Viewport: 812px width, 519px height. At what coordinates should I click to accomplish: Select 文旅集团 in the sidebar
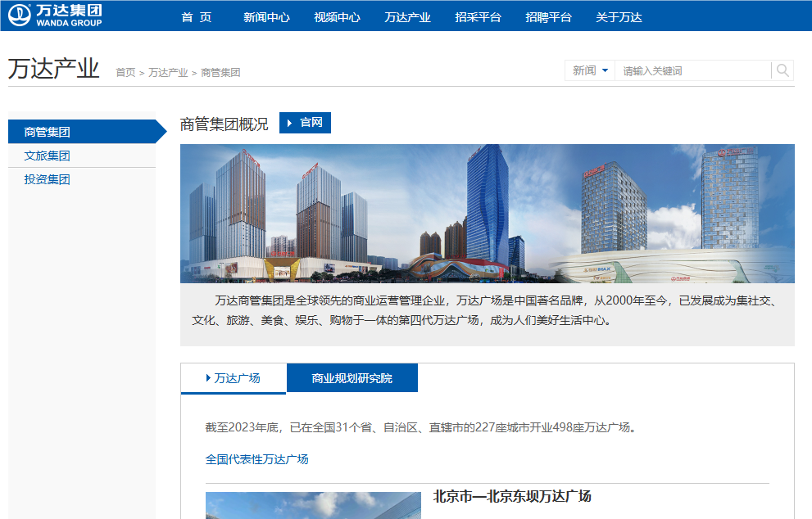(x=48, y=156)
